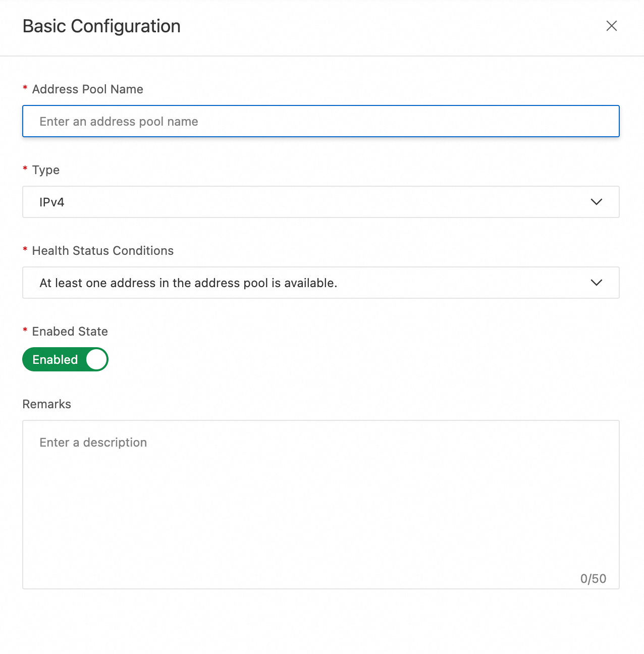The image size is (644, 654).
Task: Close the Basic Configuration dialog
Action: [x=611, y=26]
